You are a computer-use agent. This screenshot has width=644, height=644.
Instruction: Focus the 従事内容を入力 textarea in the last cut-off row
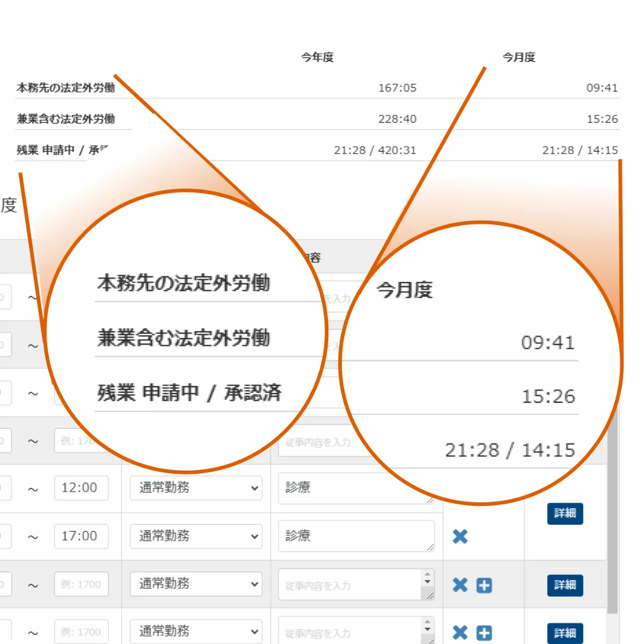coord(356,631)
